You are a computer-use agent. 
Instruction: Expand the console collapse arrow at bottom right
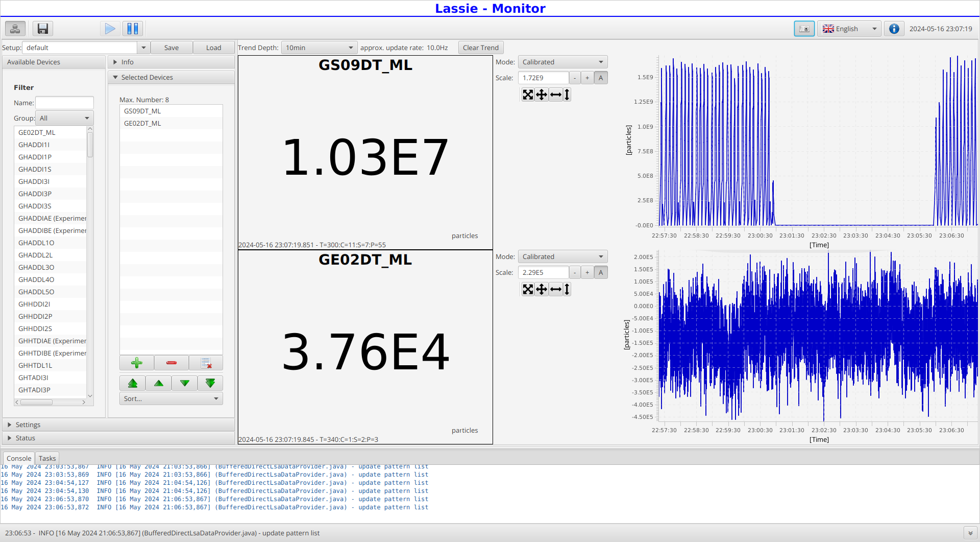pyautogui.click(x=970, y=533)
